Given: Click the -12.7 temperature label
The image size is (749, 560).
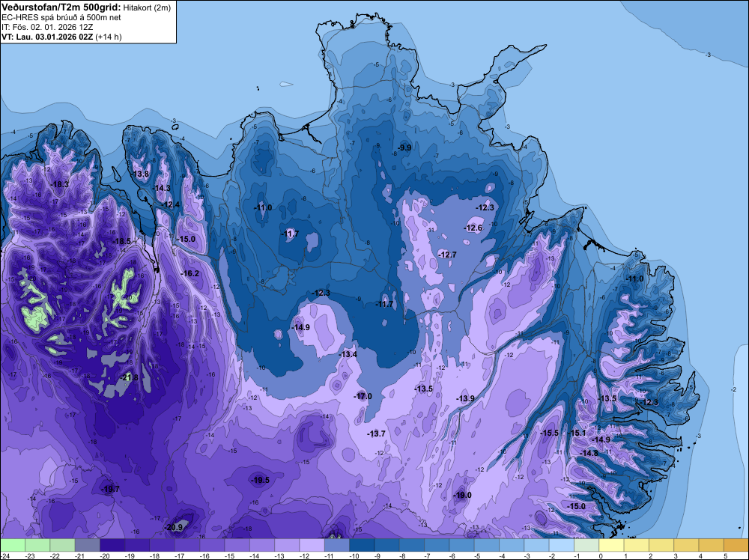Looking at the screenshot, I should pyautogui.click(x=447, y=255).
